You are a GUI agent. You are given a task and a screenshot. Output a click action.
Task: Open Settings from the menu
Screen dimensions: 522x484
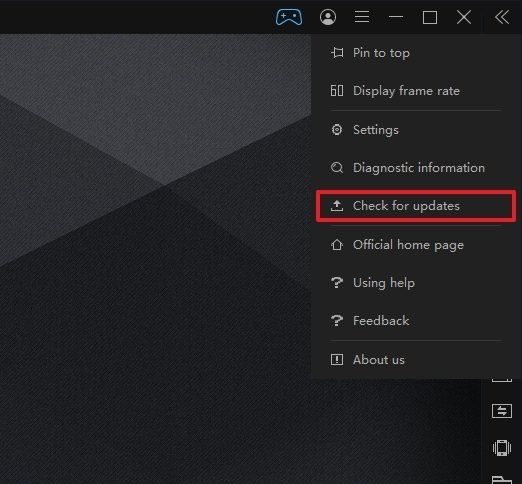(414, 130)
